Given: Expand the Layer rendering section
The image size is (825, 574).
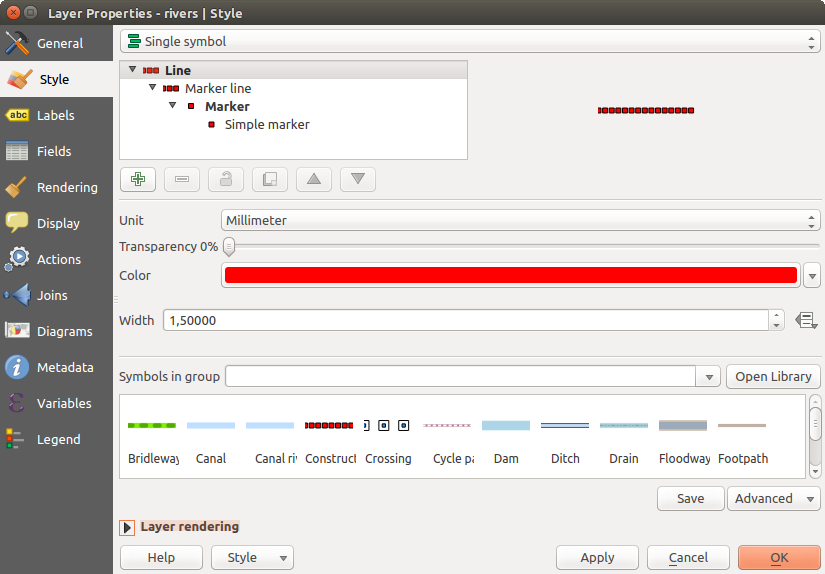Looking at the screenshot, I should click(127, 527).
